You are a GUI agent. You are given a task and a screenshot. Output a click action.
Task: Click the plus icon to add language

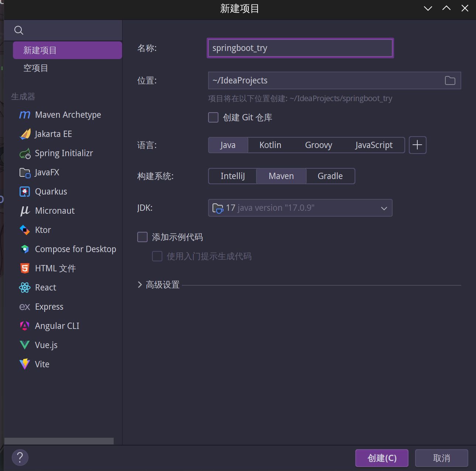[417, 145]
